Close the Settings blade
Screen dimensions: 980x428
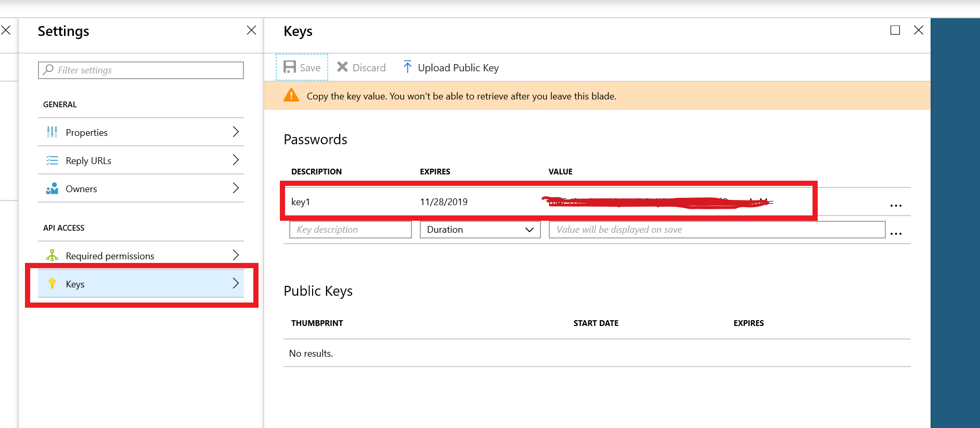click(x=251, y=30)
